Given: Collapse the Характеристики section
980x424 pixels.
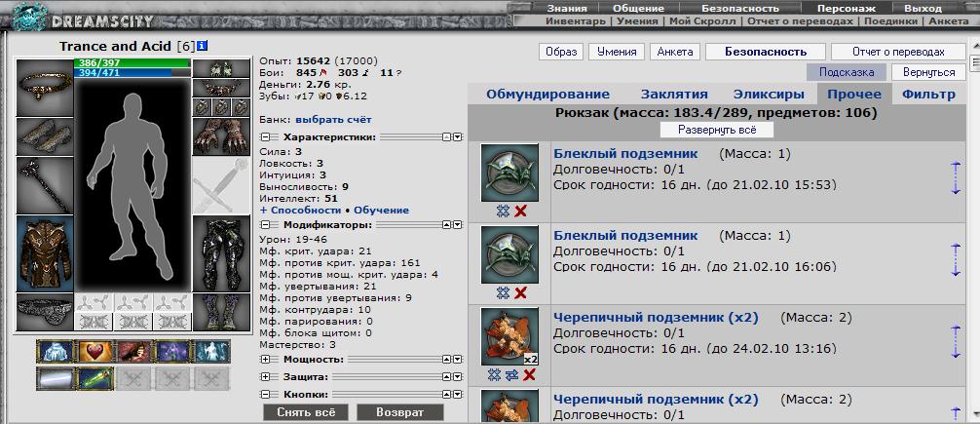Looking at the screenshot, I should [265, 137].
